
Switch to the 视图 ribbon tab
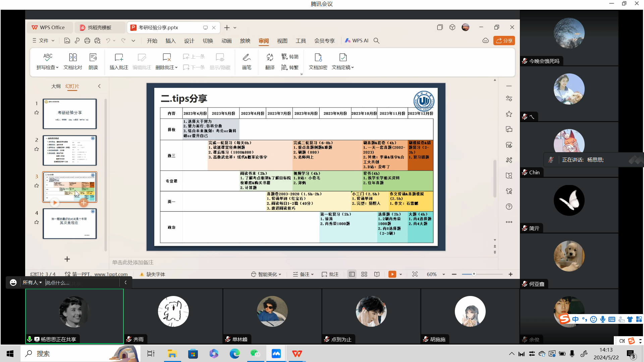(x=282, y=41)
